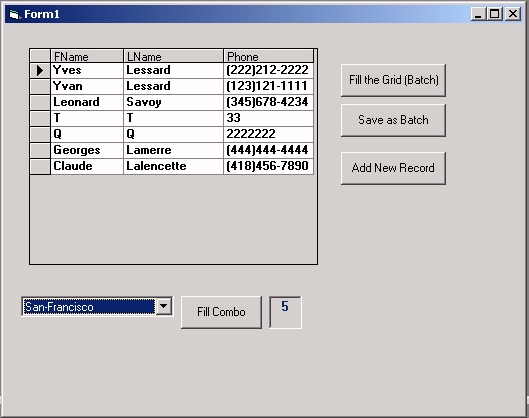Maximize the Form1 window
This screenshot has height=418, width=529.
[x=495, y=14]
